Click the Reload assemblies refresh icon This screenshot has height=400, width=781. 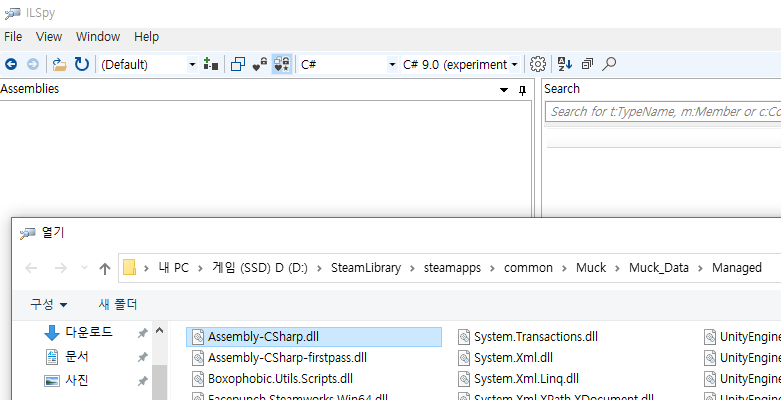tap(82, 64)
